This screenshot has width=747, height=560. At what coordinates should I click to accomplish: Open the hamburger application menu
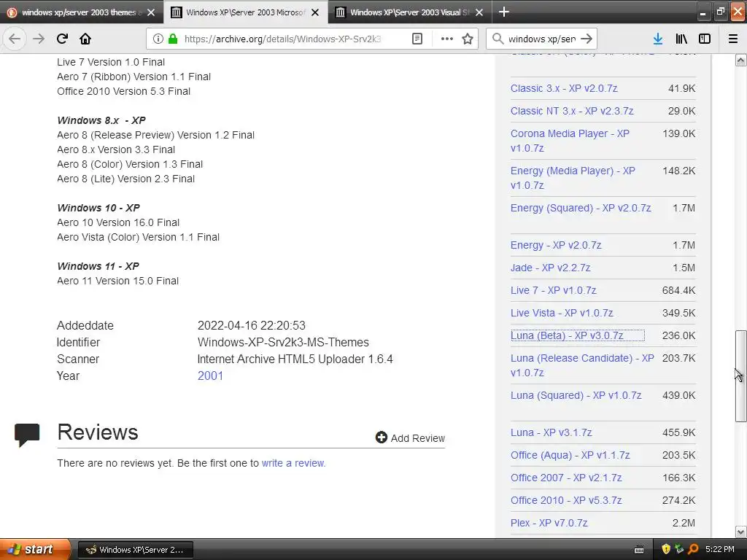[733, 39]
